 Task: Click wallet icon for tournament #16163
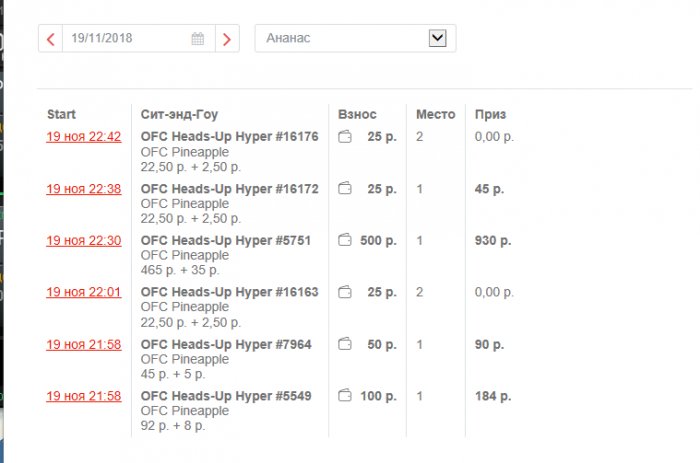tap(346, 292)
